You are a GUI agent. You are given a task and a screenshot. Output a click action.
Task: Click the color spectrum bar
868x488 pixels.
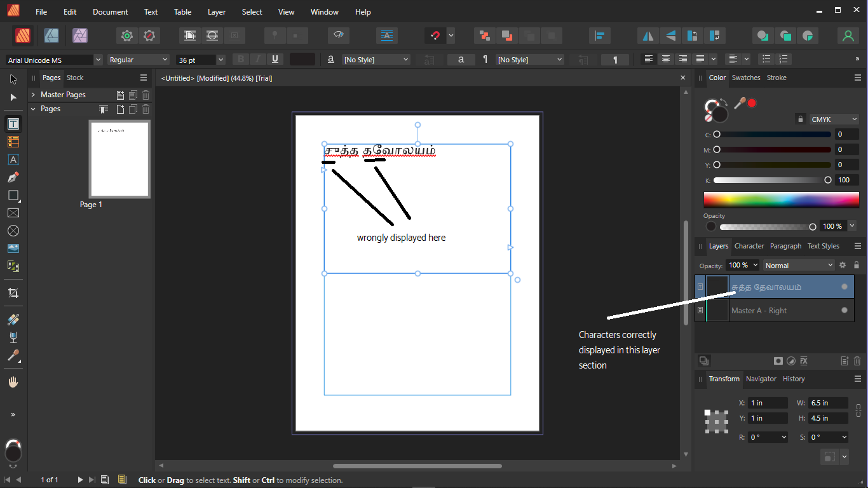[x=781, y=200]
